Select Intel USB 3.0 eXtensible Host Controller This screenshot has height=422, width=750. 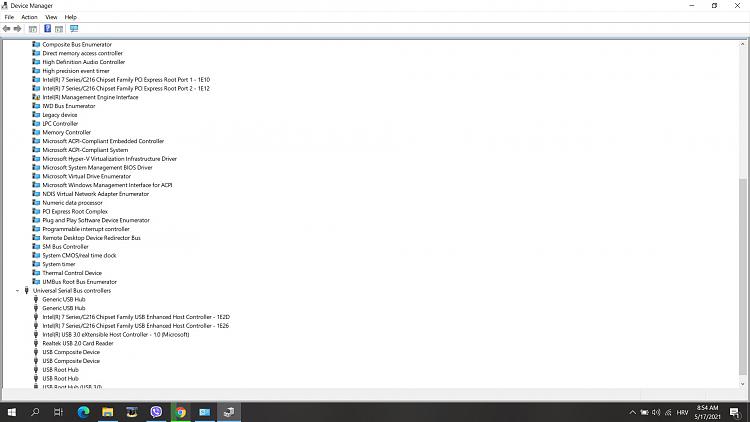coord(116,334)
